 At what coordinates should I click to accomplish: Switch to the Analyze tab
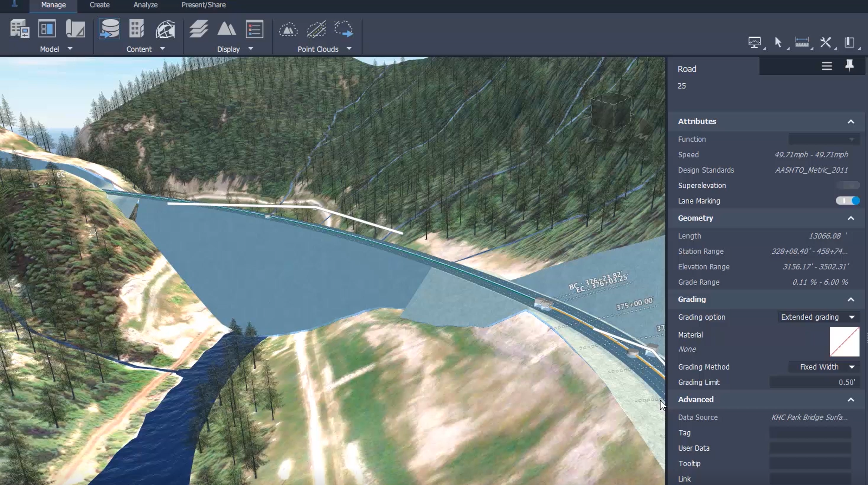point(145,5)
